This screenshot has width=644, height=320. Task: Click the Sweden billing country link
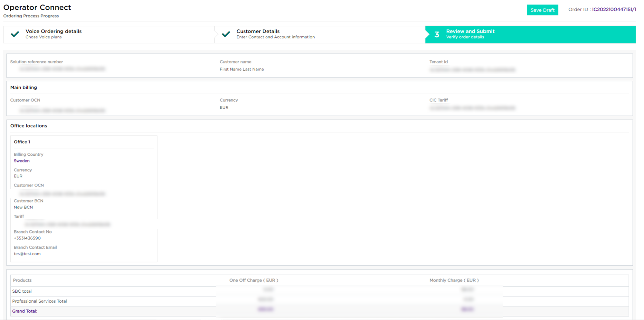click(x=22, y=160)
